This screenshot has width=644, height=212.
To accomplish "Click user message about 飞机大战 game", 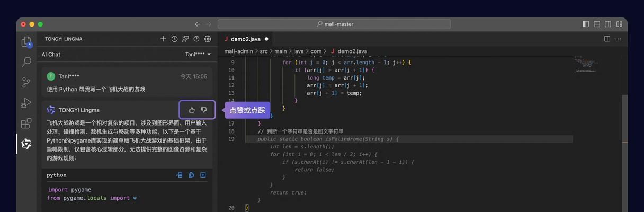I will [x=96, y=89].
